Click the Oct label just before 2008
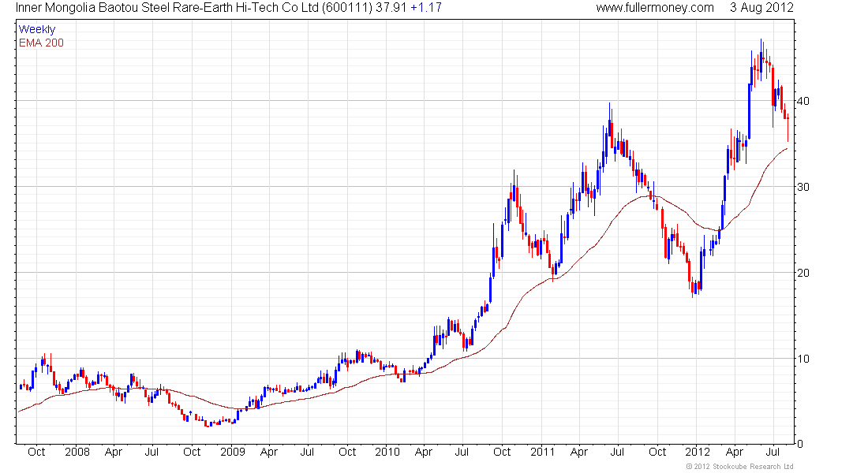Viewport: 868px width, 473px height. (x=36, y=452)
